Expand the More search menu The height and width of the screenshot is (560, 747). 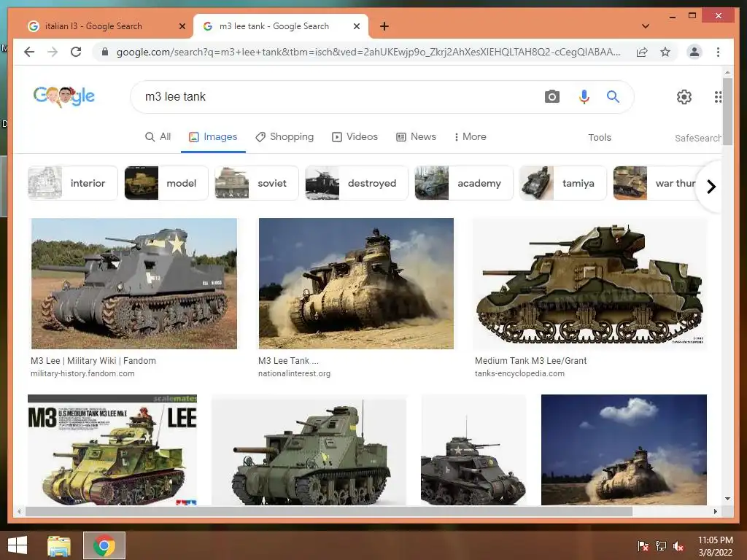coord(471,137)
